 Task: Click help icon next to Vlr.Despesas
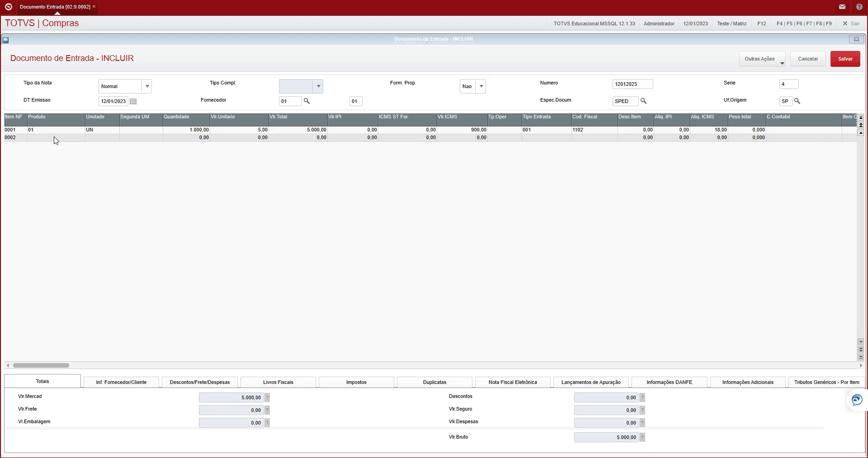coord(642,423)
